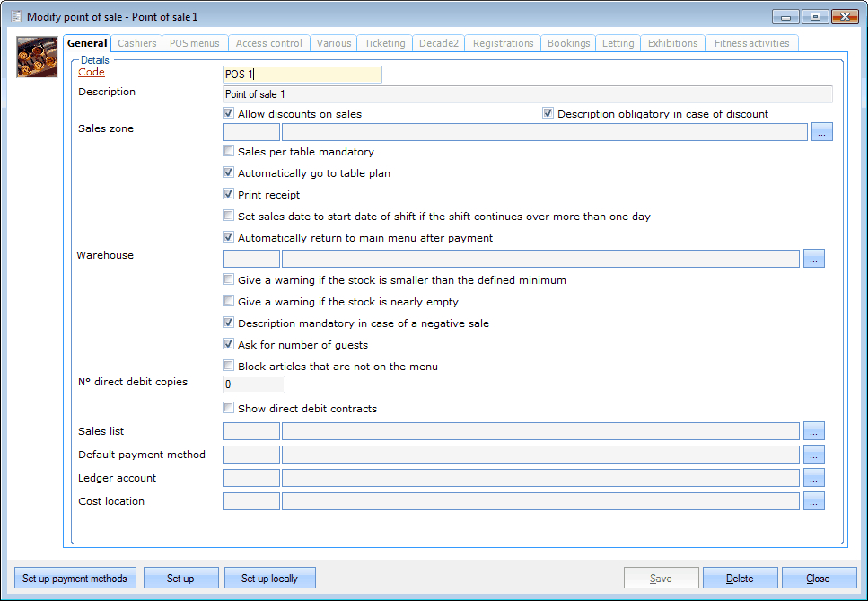Click the N° direct debit copies field
The image size is (868, 601).
pos(253,384)
